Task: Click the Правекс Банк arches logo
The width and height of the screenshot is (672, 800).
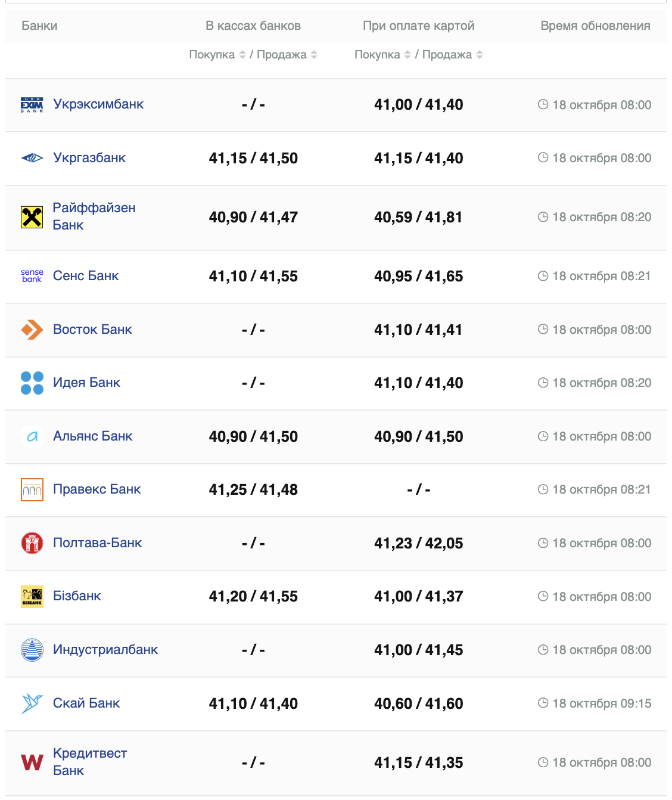Action: (x=32, y=490)
